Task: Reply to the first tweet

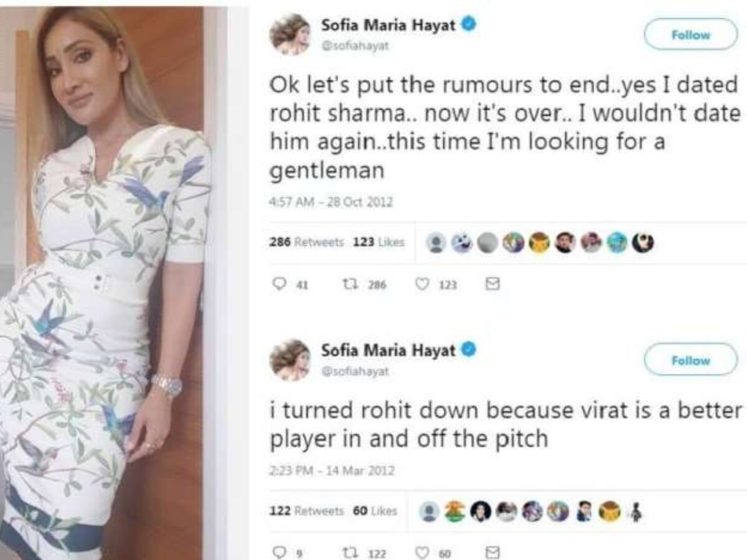Action: click(280, 284)
